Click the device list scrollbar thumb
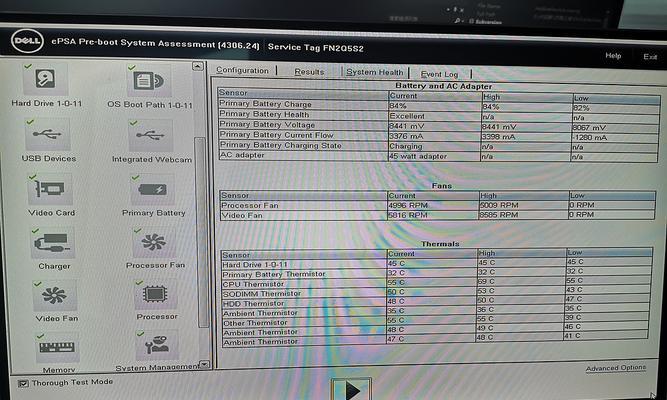The width and height of the screenshot is (667, 400). (201, 232)
